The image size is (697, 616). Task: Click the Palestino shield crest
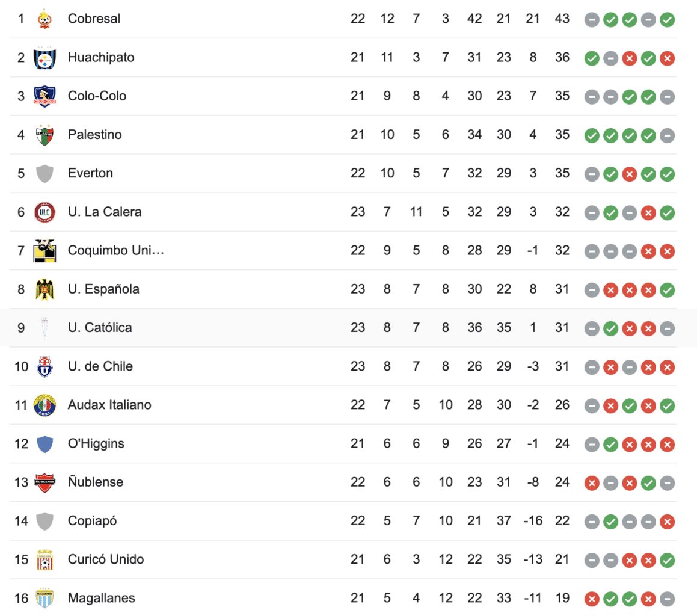(x=44, y=135)
